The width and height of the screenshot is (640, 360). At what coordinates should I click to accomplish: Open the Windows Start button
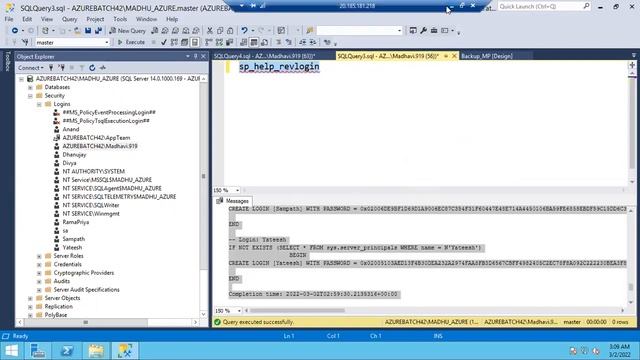11,351
